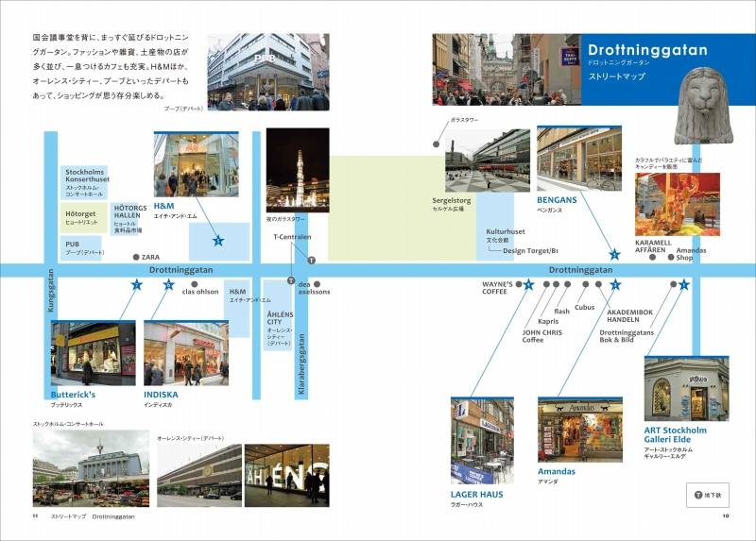The width and height of the screenshot is (756, 541).
Task: Open the Stockholm concert hall photo
Action: click(91, 468)
